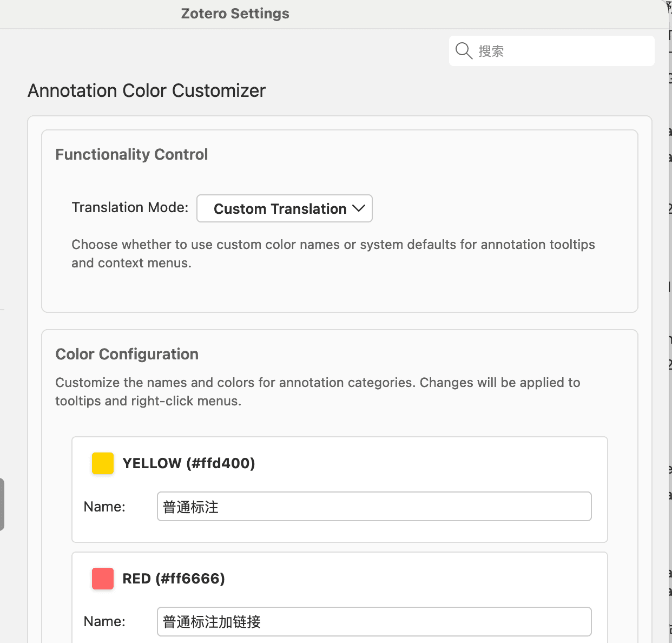Click the YELLOW (#ffd400) label text
Screen dimensions: 672x643
point(189,463)
